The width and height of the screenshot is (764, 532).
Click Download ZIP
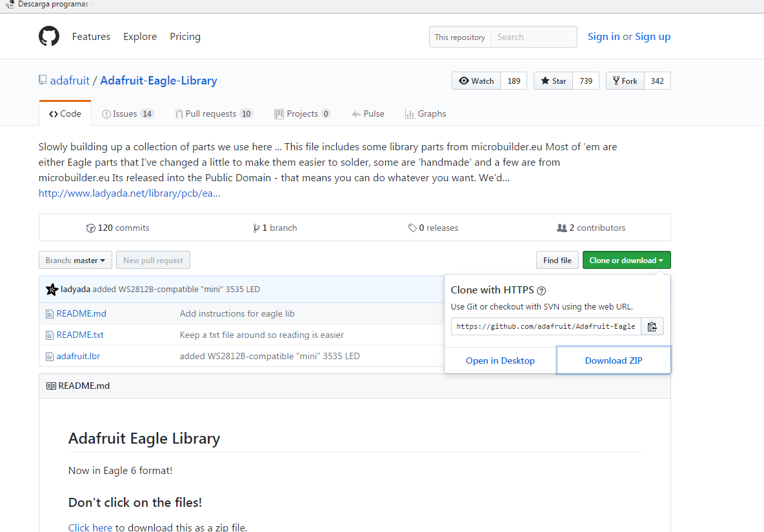(614, 360)
